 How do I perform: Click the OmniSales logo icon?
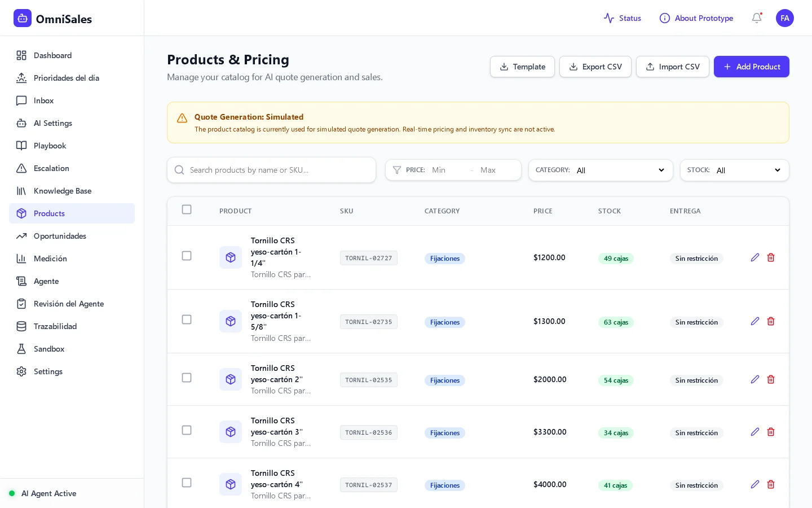coord(23,18)
